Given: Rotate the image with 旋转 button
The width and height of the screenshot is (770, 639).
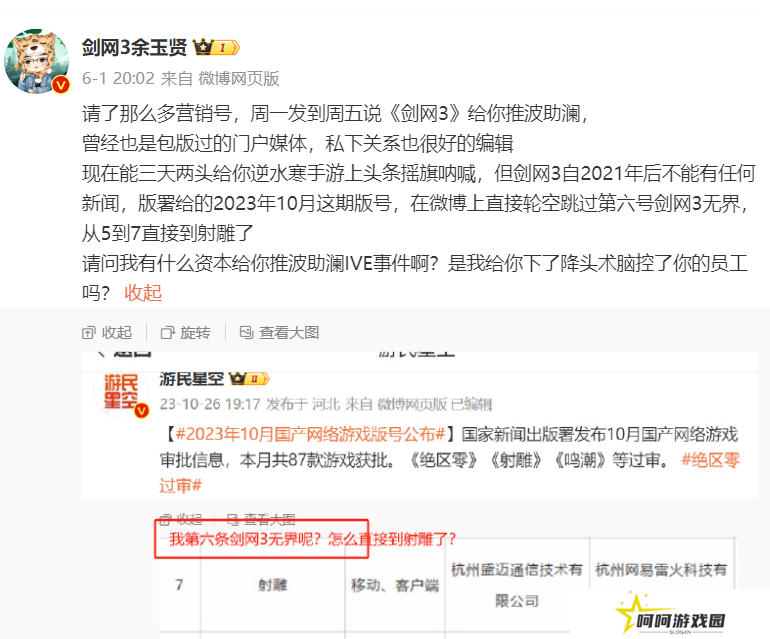Looking at the screenshot, I should pos(186,333).
